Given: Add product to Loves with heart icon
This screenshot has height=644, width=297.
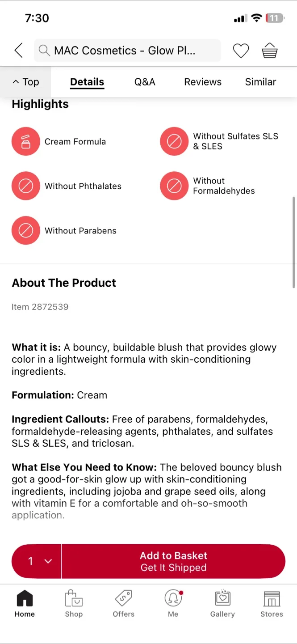Looking at the screenshot, I should 241,51.
